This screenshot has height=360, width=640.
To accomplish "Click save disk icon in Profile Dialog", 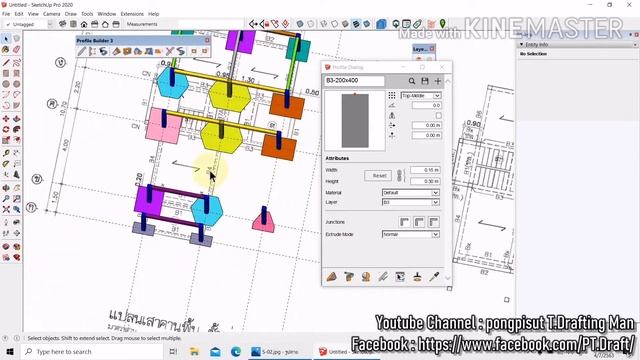I will coord(425,81).
